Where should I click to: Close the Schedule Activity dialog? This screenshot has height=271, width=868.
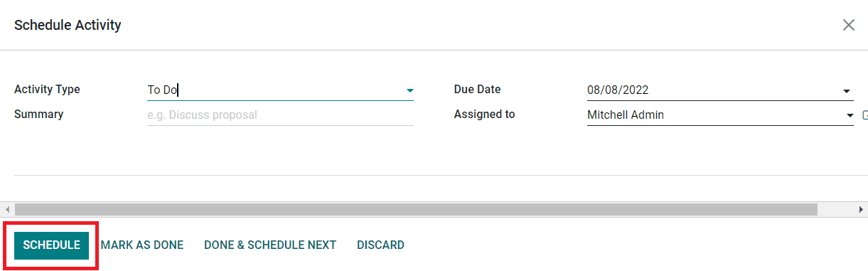[848, 25]
